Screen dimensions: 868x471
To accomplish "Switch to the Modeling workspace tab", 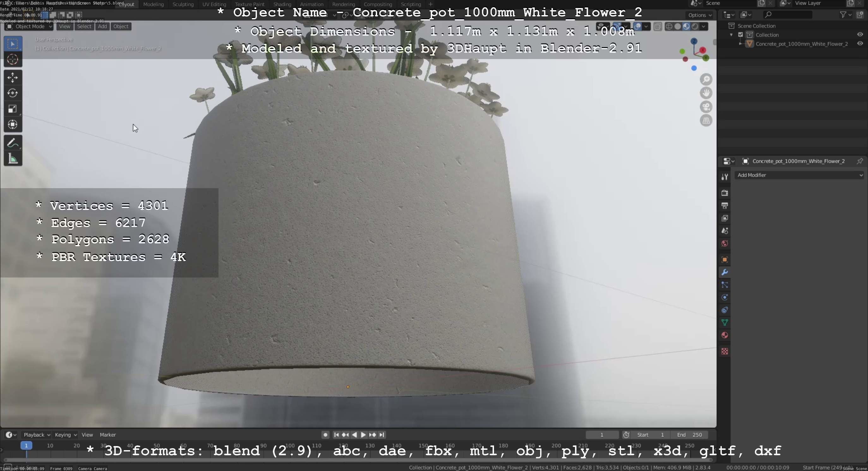I will click(153, 4).
